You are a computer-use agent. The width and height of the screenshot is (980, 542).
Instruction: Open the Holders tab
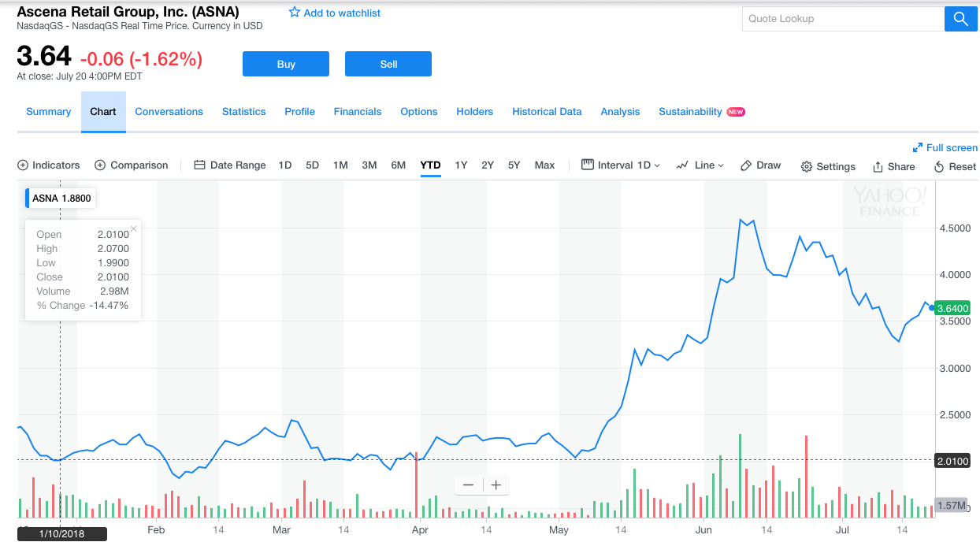(x=475, y=112)
